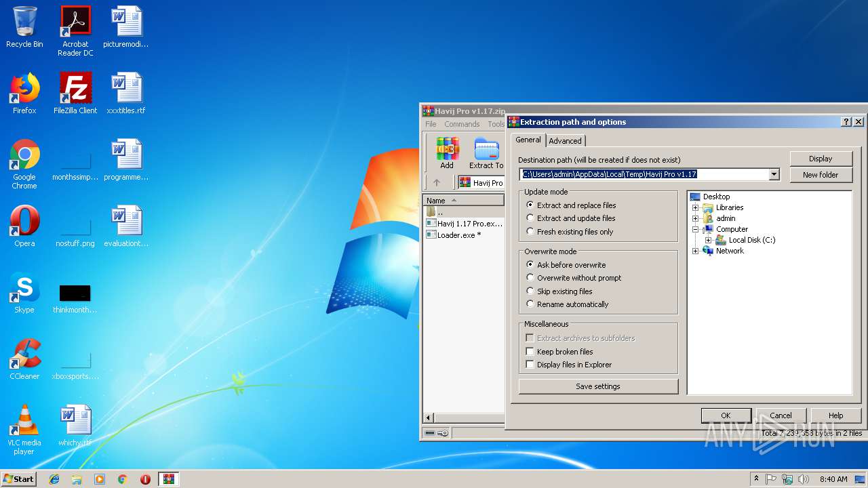Viewport: 868px width, 488px height.
Task: Click the New folder button
Action: point(821,175)
